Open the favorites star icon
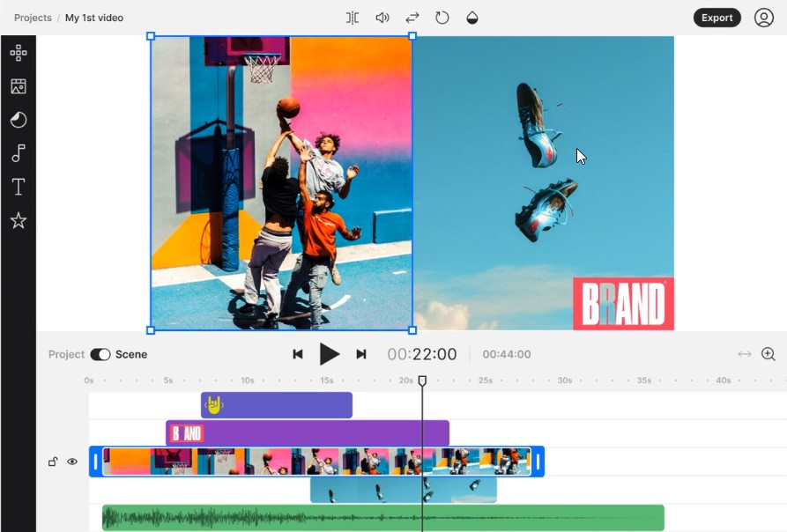Viewport: 787px width, 532px height. pyautogui.click(x=18, y=220)
